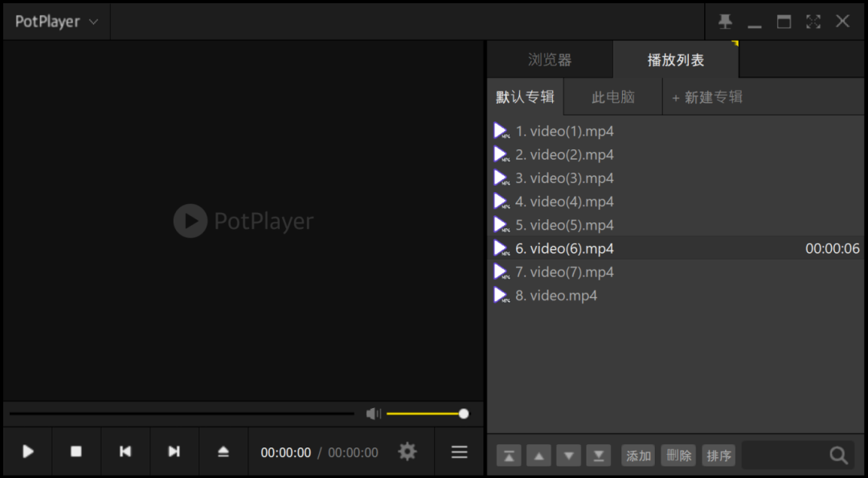Pin the window always on top
868x478 pixels.
(x=725, y=22)
